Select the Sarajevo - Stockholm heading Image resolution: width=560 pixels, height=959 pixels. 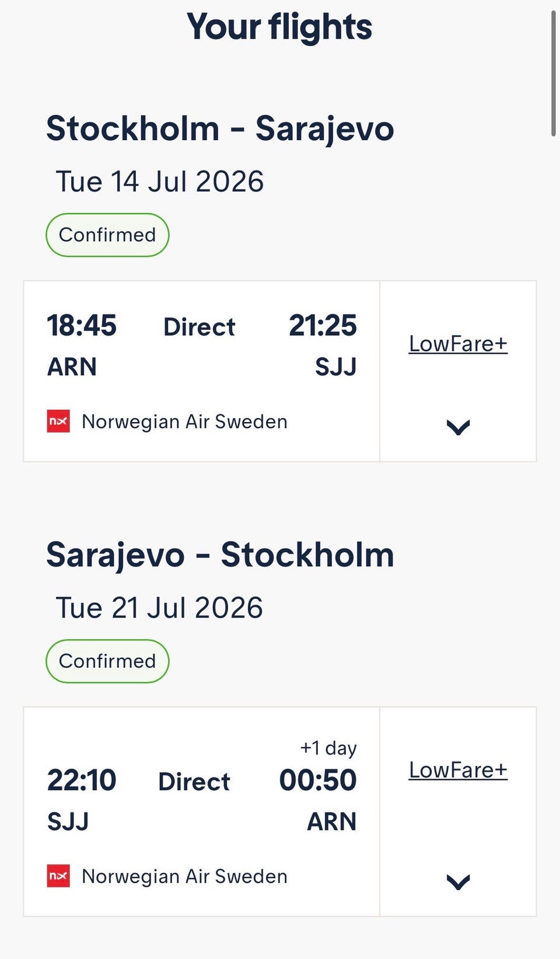point(220,555)
